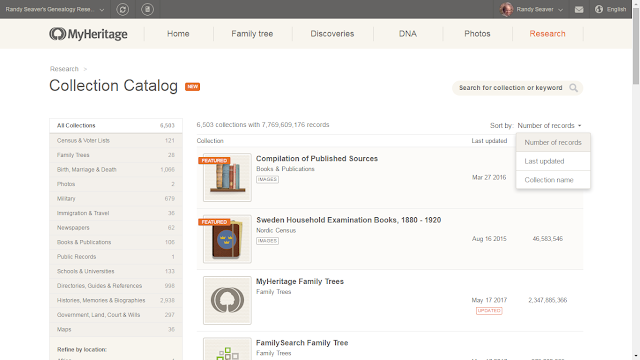This screenshot has width=640, height=360.
Task: Expand the site selector Randy Seaver's Genealogy
Action: tap(55, 9)
